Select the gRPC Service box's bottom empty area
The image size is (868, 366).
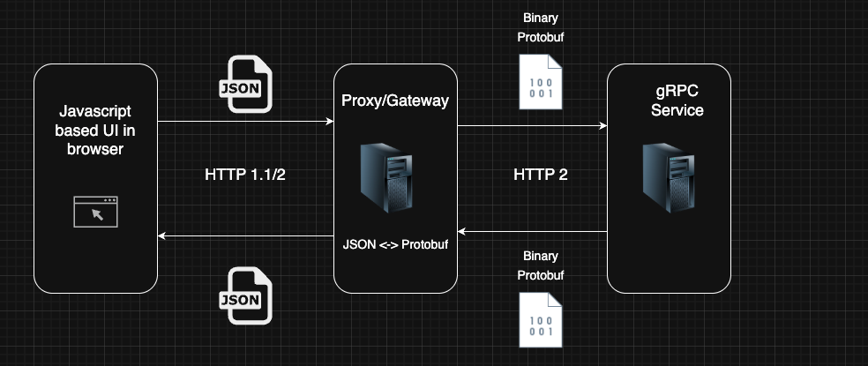pos(669,260)
